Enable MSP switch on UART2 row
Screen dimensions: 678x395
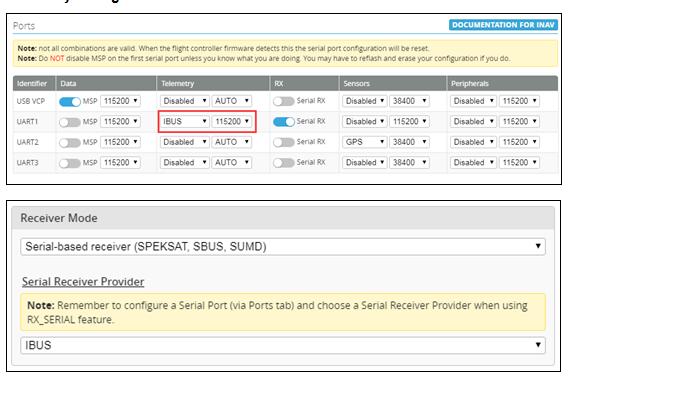pos(70,143)
